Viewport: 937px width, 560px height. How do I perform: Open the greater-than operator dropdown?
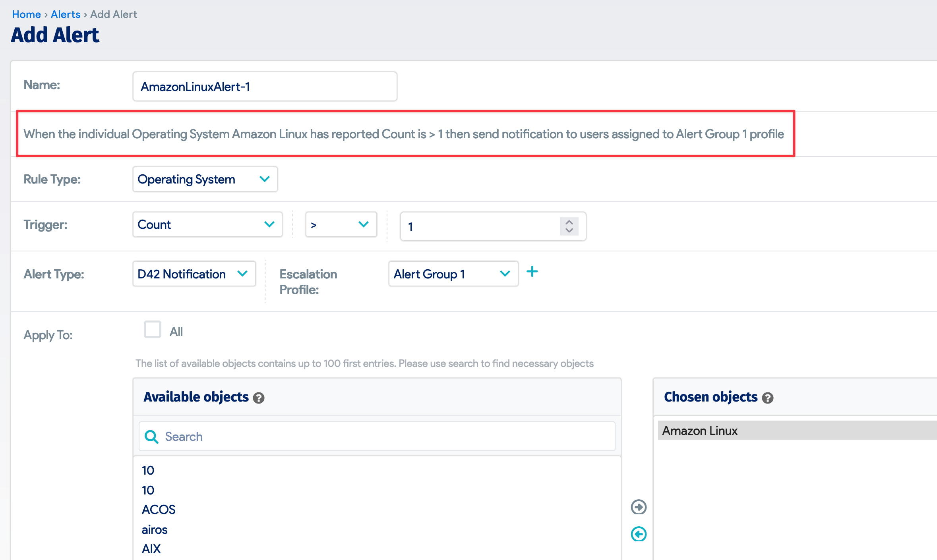click(x=341, y=224)
